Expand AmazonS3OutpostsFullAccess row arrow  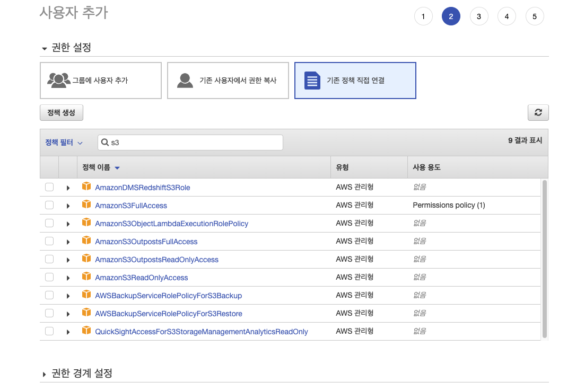(x=68, y=242)
